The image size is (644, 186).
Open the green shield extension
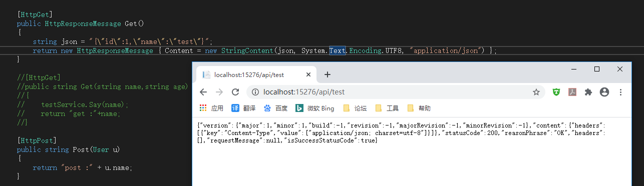click(x=556, y=92)
